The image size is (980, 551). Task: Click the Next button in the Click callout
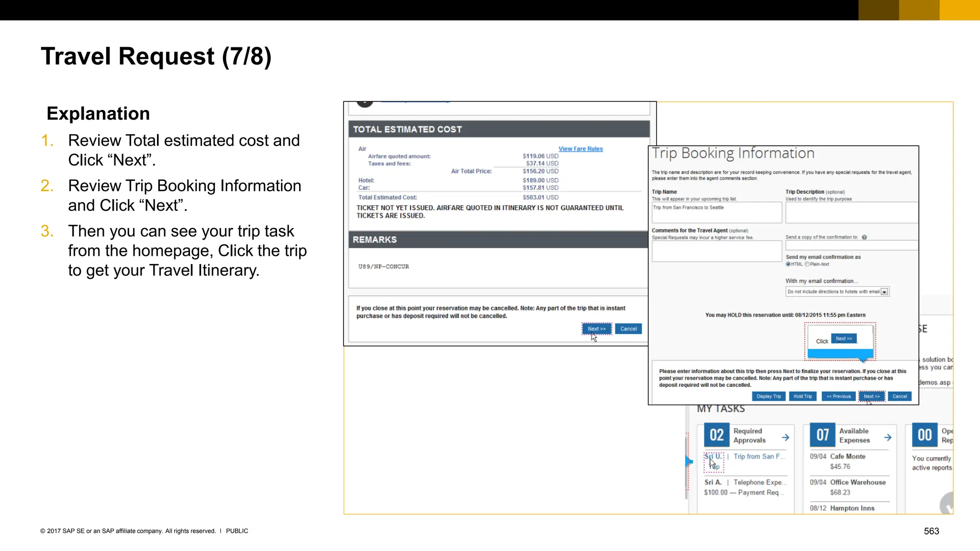844,339
